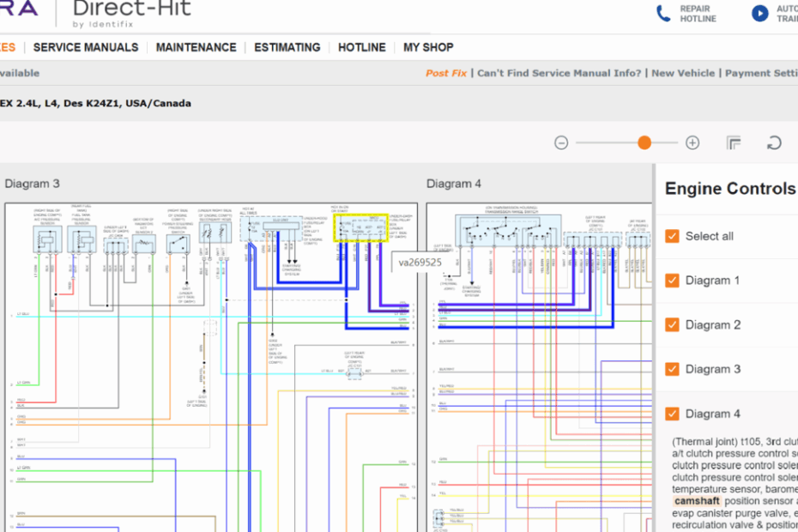
Task: Click the reset rotation icon
Action: pyautogui.click(x=775, y=142)
